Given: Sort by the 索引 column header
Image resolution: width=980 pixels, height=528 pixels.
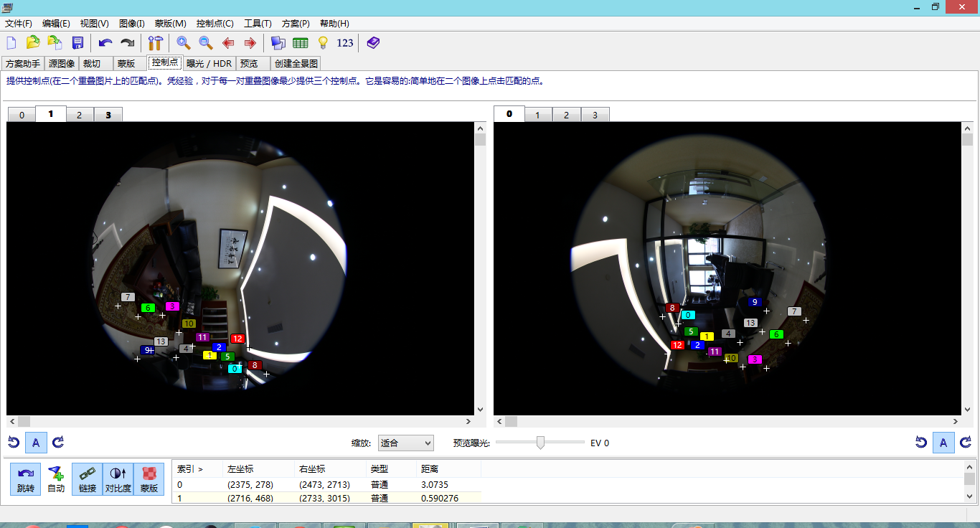Looking at the screenshot, I should (x=197, y=469).
